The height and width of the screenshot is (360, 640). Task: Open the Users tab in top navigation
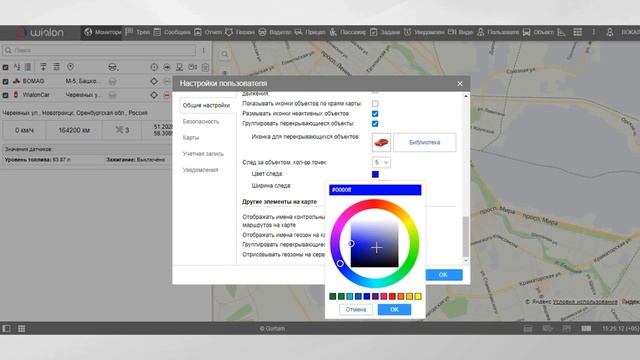click(498, 32)
